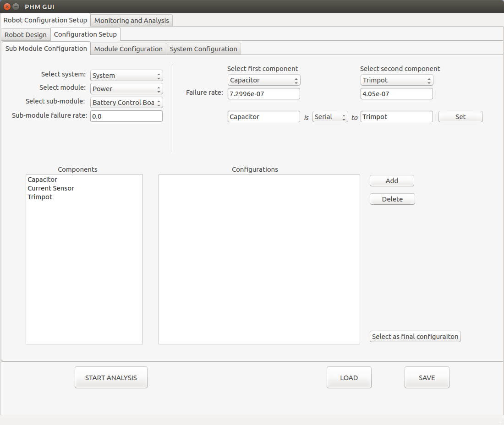Open the Robot Configuration Setup tab

[x=45, y=20]
